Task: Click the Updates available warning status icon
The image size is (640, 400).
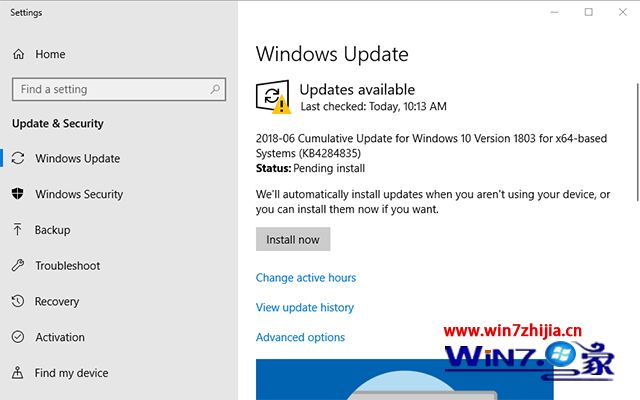Action: 273,97
